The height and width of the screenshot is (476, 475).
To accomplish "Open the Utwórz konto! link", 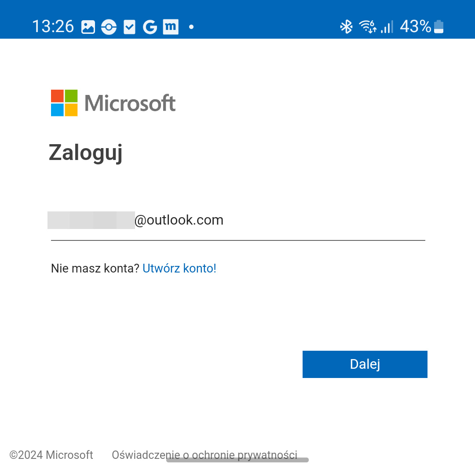I will (x=179, y=269).
